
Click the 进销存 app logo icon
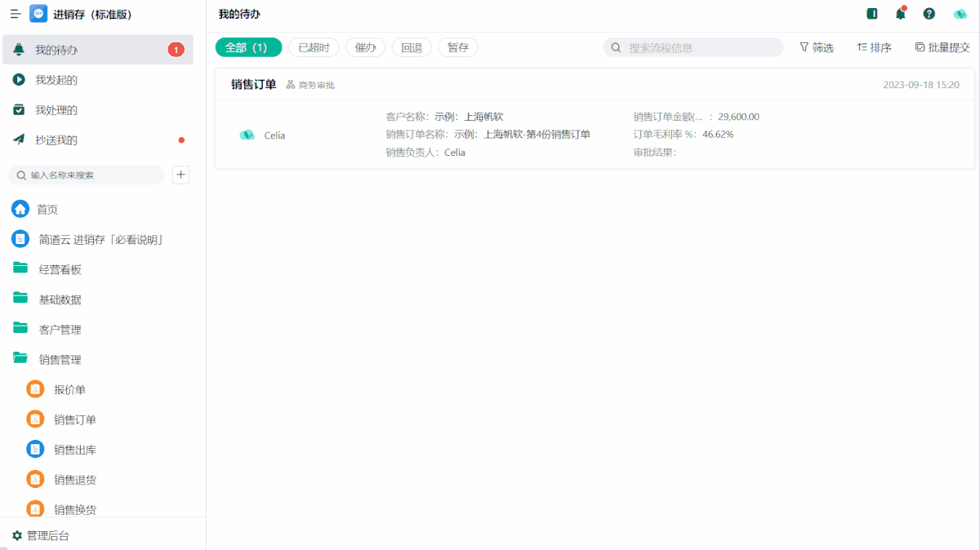(x=38, y=14)
